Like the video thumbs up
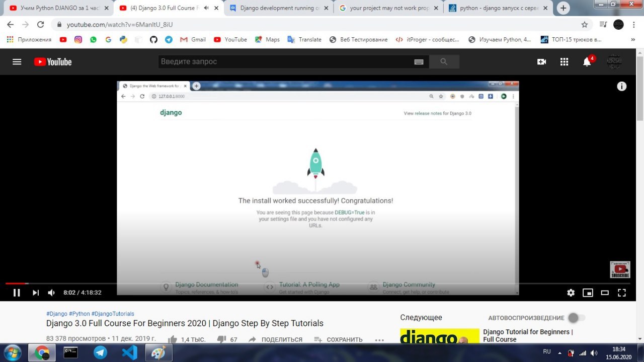 click(x=173, y=339)
